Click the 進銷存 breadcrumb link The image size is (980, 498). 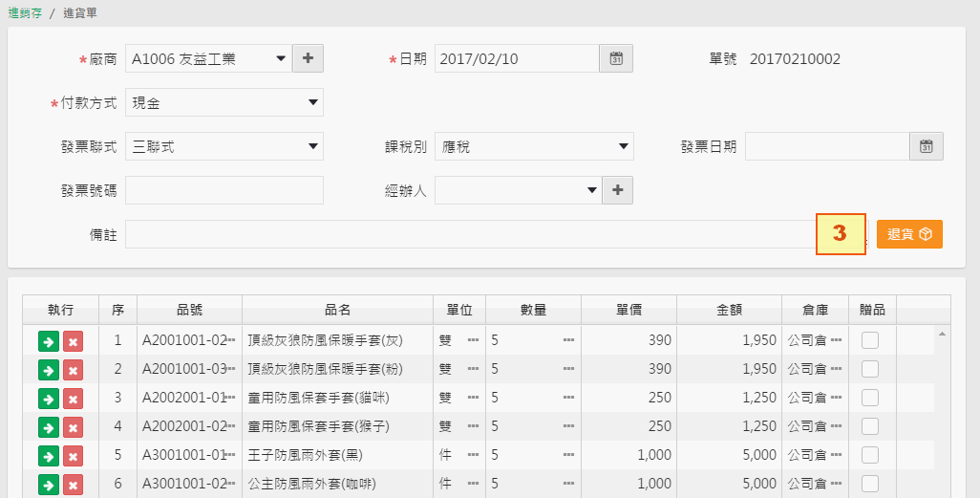click(25, 13)
